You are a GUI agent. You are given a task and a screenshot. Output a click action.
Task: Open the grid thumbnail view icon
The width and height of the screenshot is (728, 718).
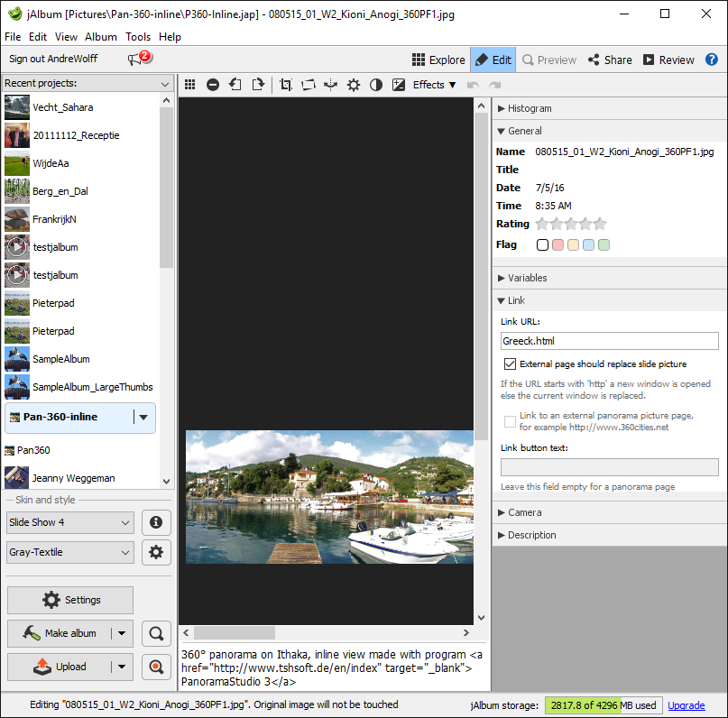click(x=189, y=84)
